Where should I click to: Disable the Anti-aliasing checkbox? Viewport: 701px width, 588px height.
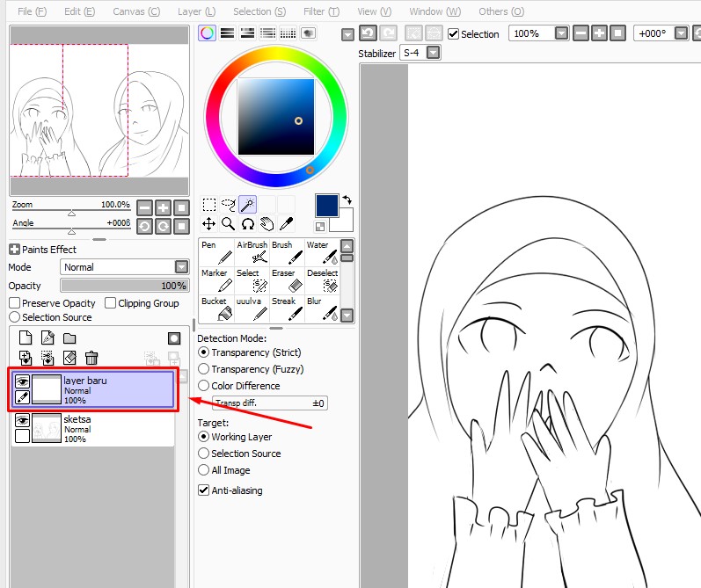pyautogui.click(x=203, y=490)
